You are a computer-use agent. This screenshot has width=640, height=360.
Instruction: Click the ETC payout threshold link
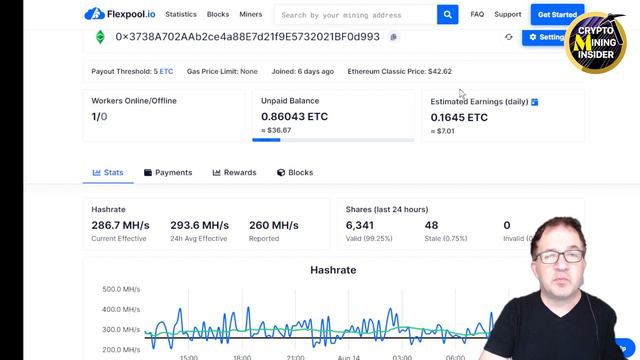pos(166,71)
